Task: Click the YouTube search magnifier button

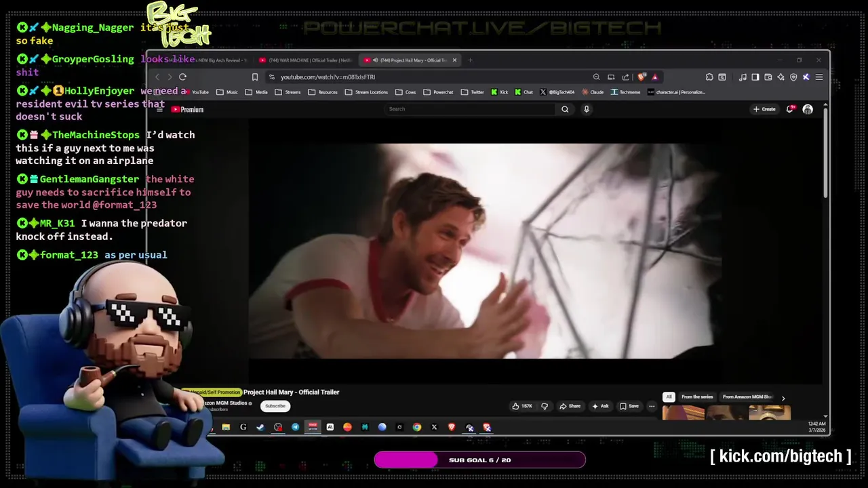Action: [x=565, y=109]
